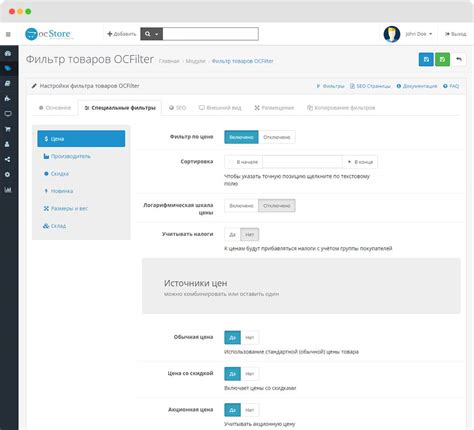Open the extensions puzzle icon in the sidebar
474x430 pixels.
point(8,99)
